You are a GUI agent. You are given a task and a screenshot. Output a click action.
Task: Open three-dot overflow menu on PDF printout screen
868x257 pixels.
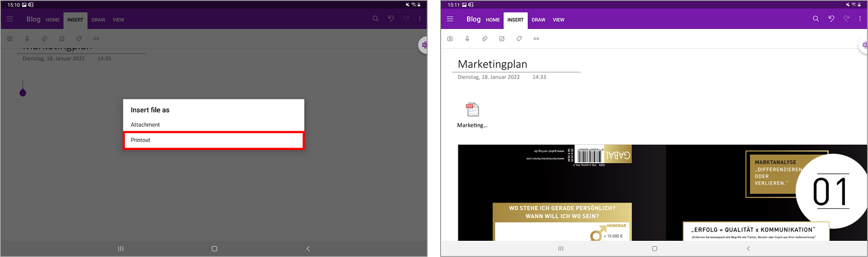point(860,19)
